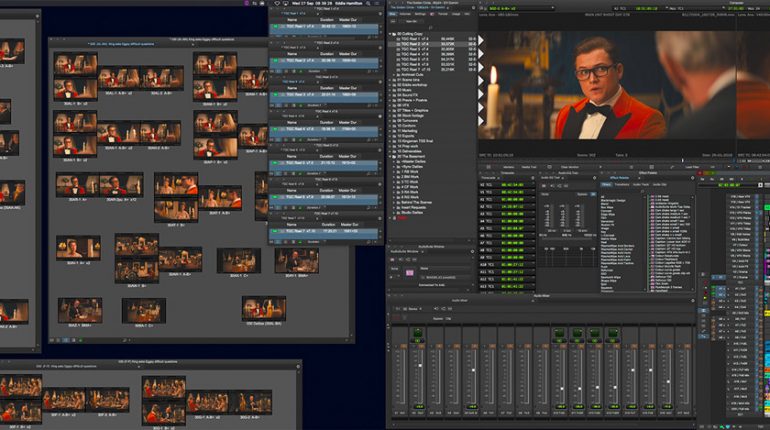Viewport: 770px width, 430px height.
Task: Expand the 06 VFX folder
Action: click(x=390, y=106)
